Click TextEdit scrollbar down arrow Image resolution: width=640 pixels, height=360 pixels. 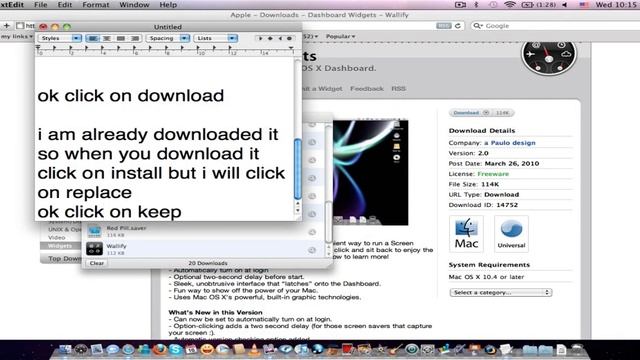pyautogui.click(x=298, y=210)
